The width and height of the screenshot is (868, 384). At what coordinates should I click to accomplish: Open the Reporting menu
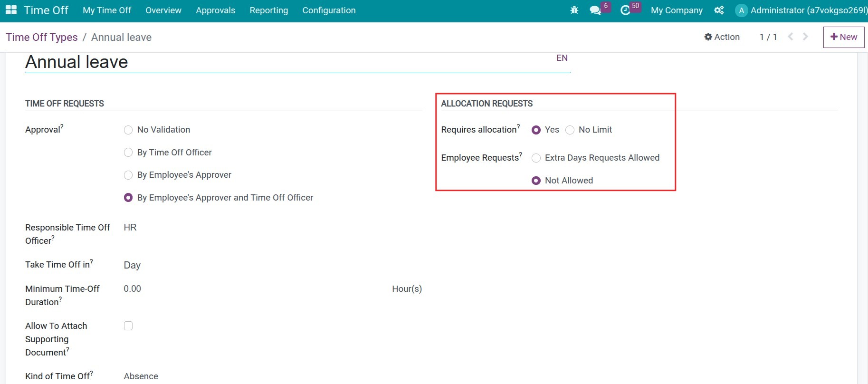coord(269,10)
